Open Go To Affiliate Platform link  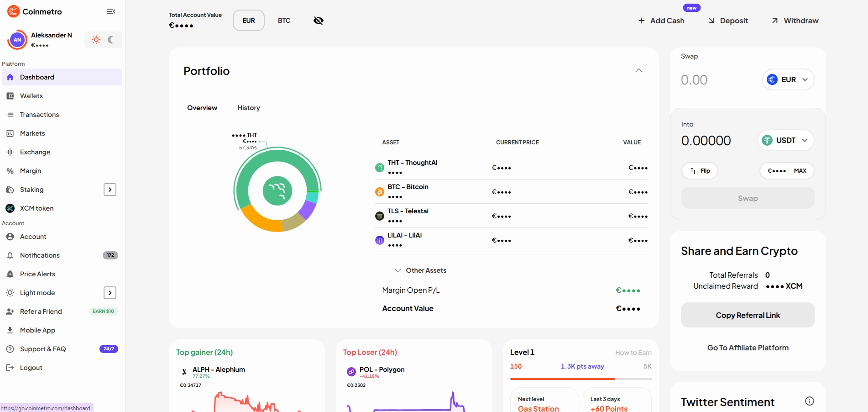pos(748,348)
